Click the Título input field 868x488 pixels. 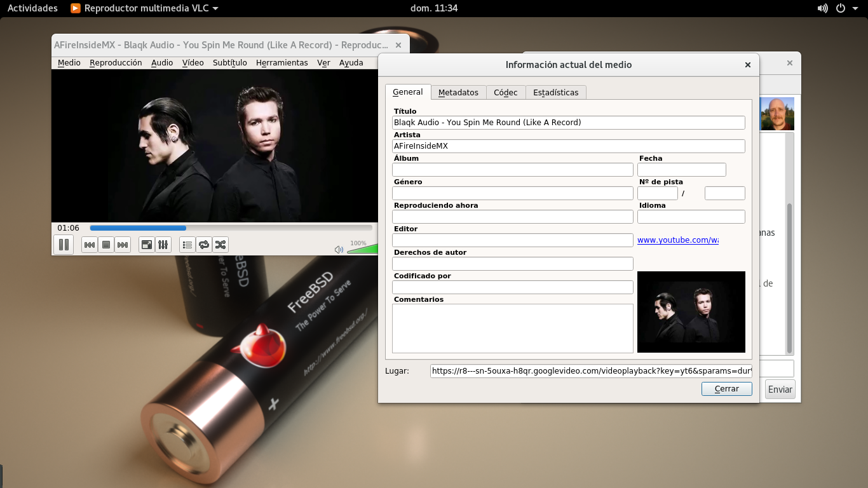(569, 122)
